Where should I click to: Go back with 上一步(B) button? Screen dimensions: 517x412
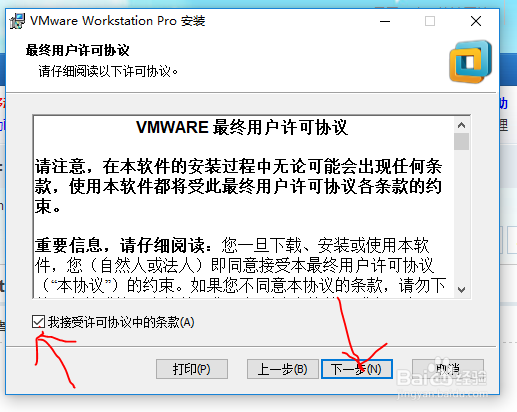pos(282,369)
